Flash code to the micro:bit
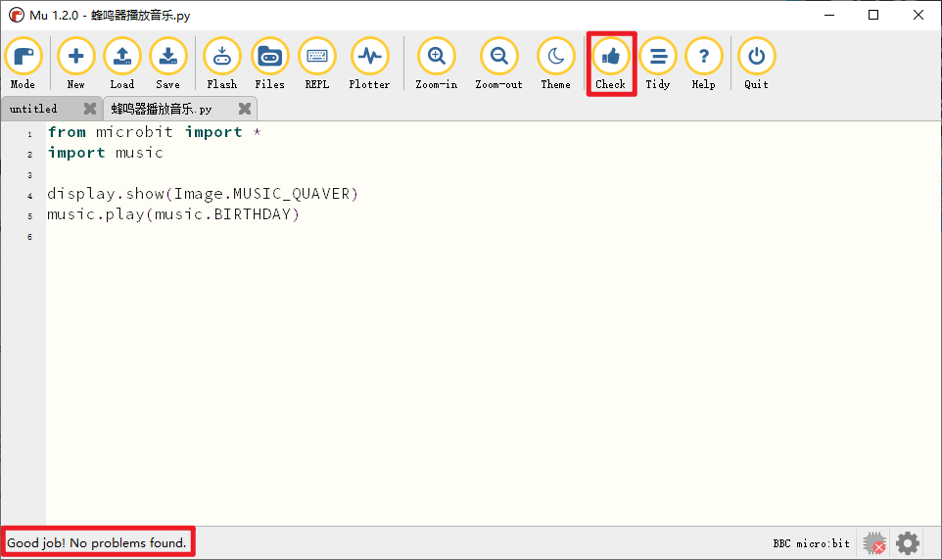The width and height of the screenshot is (942, 560). click(x=221, y=63)
